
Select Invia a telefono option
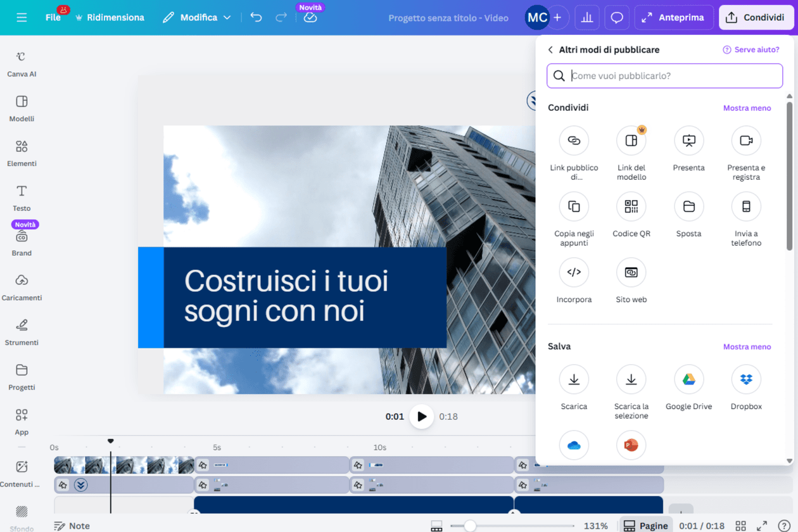point(745,207)
